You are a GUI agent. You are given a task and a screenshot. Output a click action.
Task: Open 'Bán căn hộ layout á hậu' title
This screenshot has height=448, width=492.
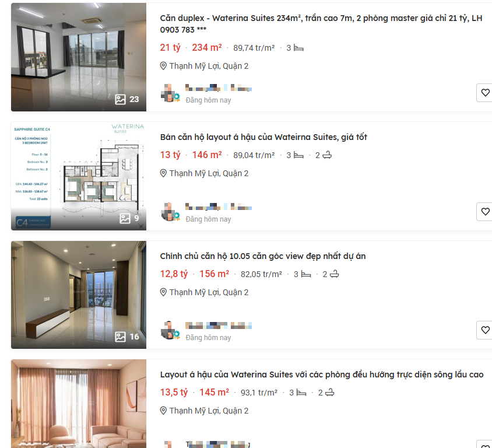point(263,137)
